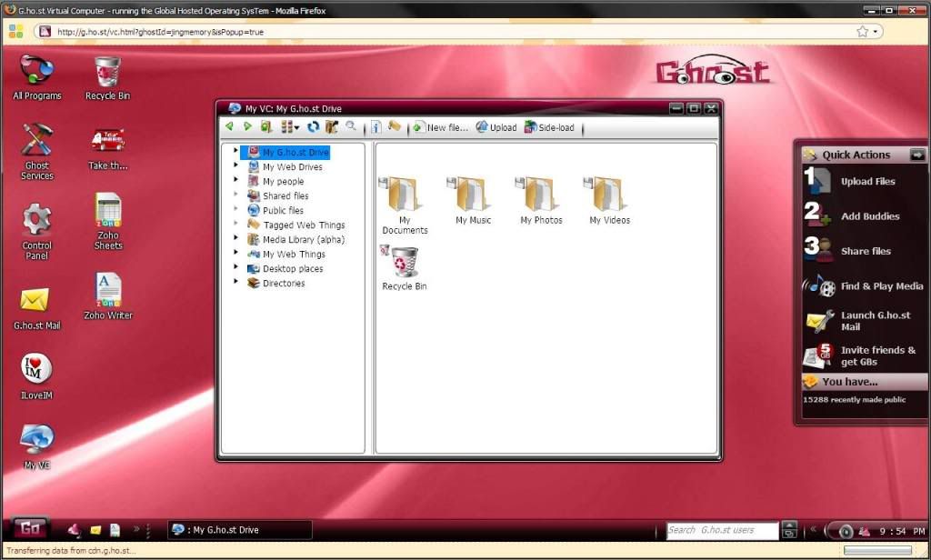Select My Web Things in the tree

[x=286, y=254]
